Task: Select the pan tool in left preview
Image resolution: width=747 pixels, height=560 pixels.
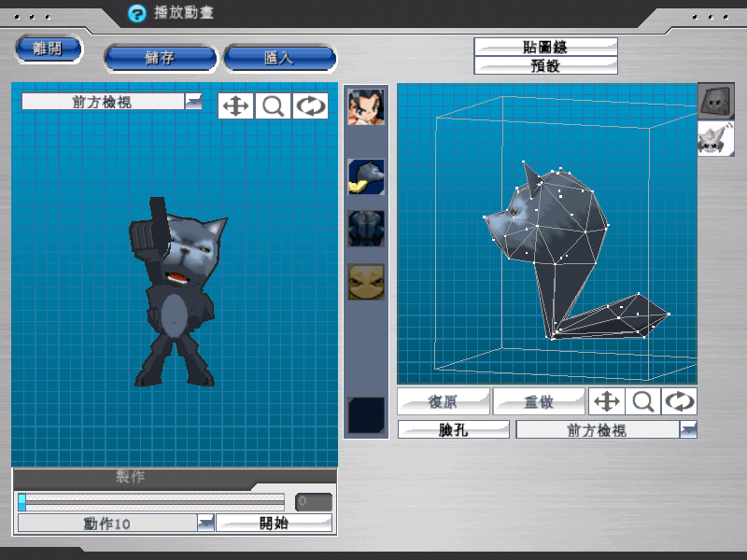Action: (x=236, y=106)
